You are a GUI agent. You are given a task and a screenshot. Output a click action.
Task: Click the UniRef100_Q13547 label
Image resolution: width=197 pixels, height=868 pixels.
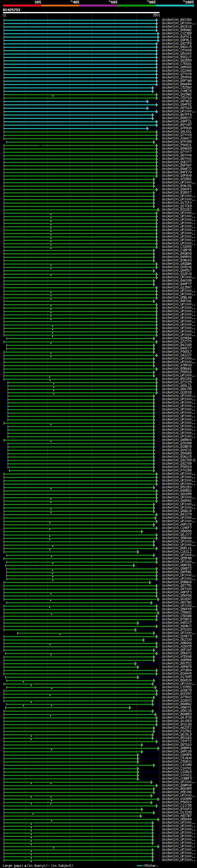176,287
